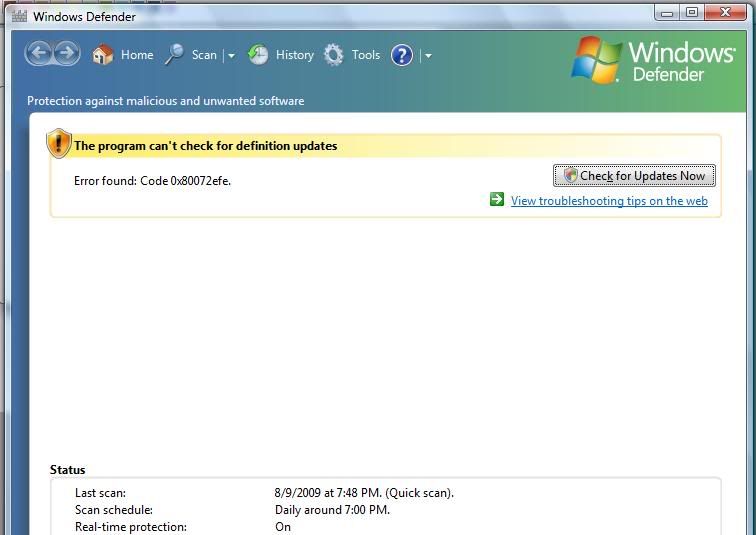
Task: Click the History clock icon
Action: (x=258, y=54)
